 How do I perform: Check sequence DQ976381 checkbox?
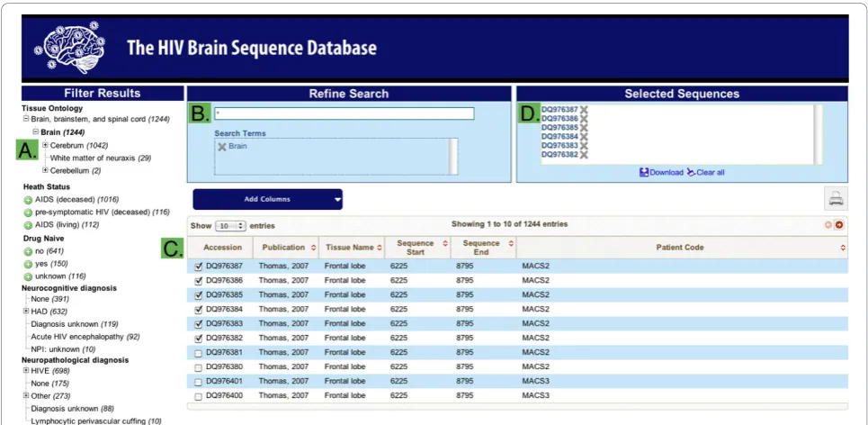point(199,353)
